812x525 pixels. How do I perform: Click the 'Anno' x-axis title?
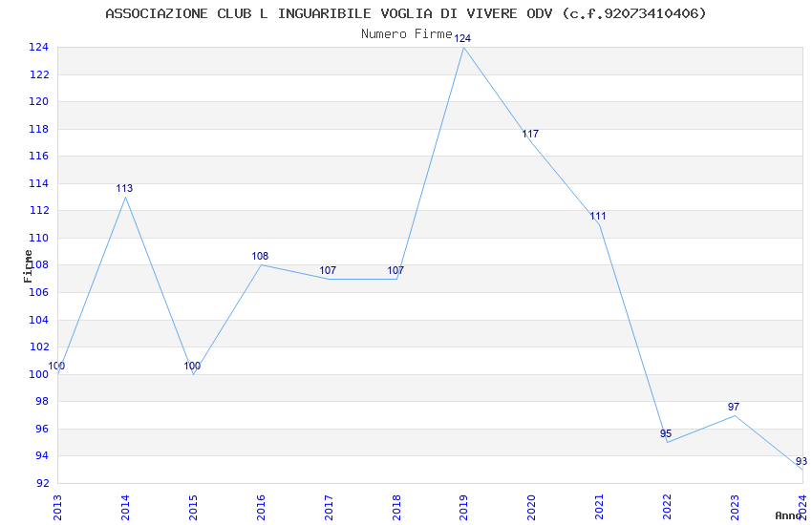(x=788, y=515)
